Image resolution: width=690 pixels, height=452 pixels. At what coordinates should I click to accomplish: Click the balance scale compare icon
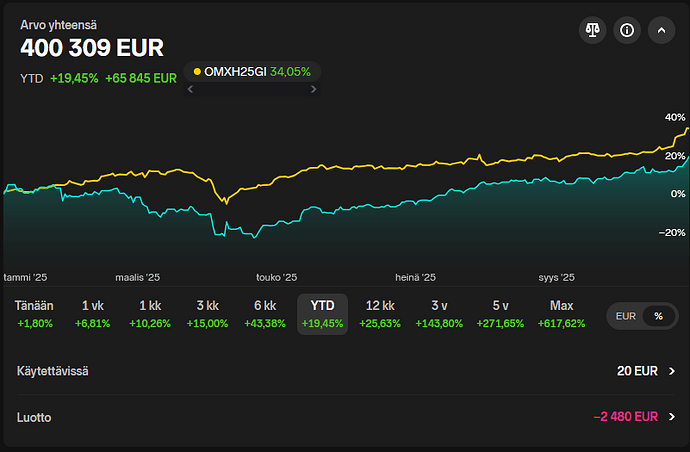click(x=592, y=30)
